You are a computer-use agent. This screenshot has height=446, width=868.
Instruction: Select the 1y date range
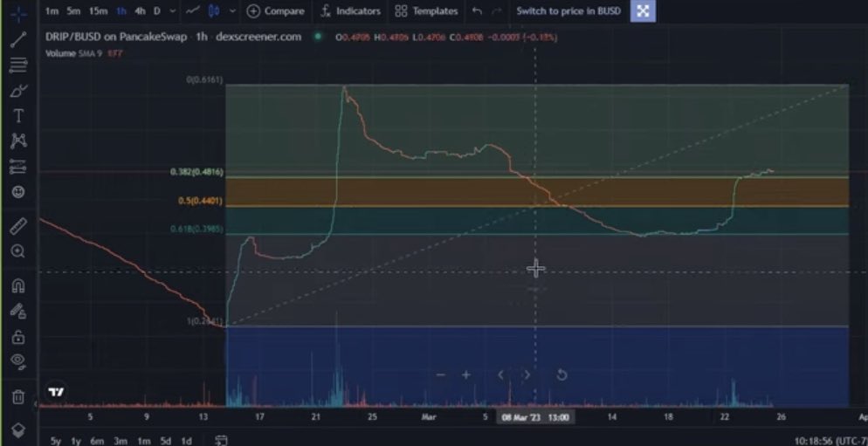coord(76,441)
